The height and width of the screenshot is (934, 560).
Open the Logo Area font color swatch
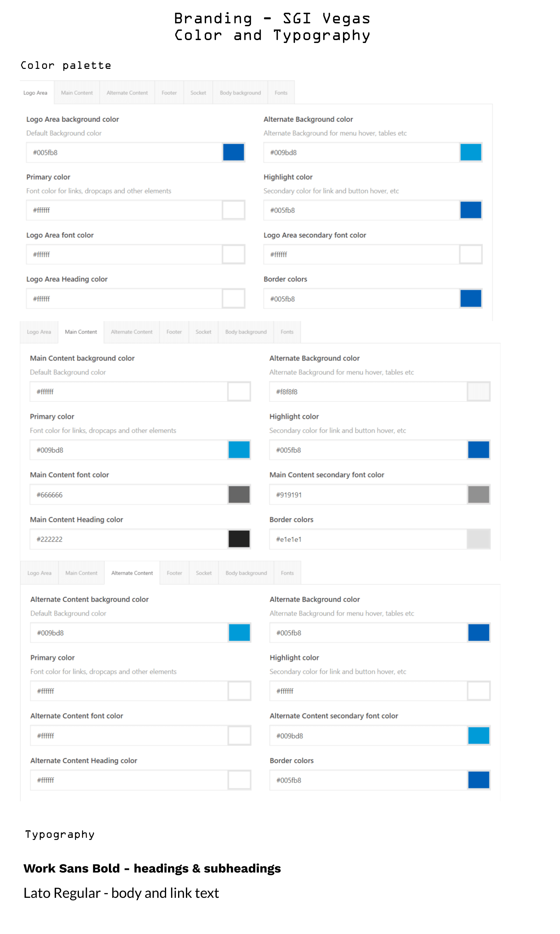[233, 255]
